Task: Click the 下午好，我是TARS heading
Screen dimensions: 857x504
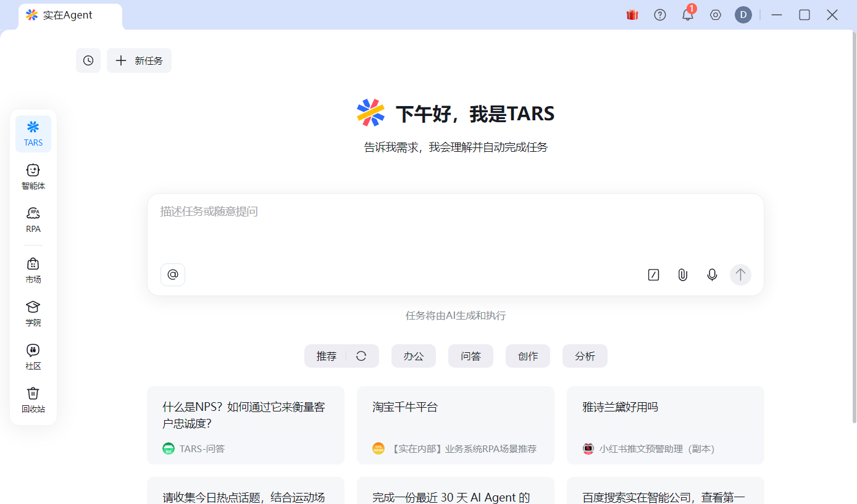Action: (x=475, y=114)
